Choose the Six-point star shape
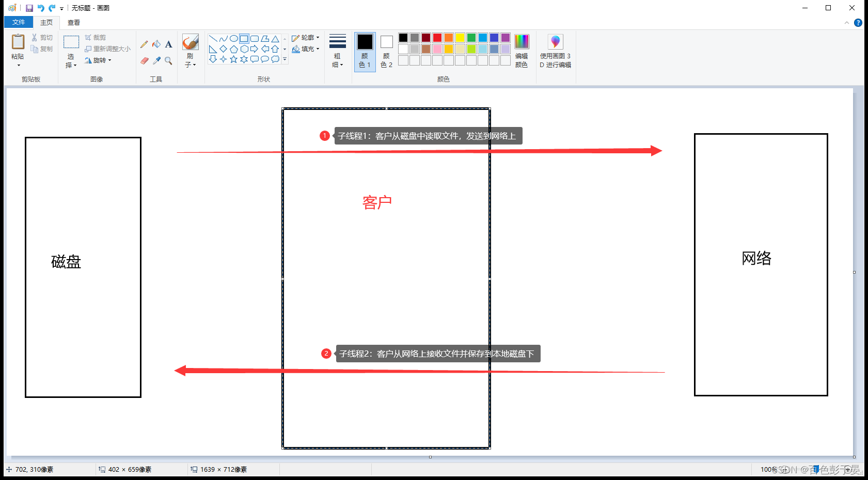 click(244, 59)
